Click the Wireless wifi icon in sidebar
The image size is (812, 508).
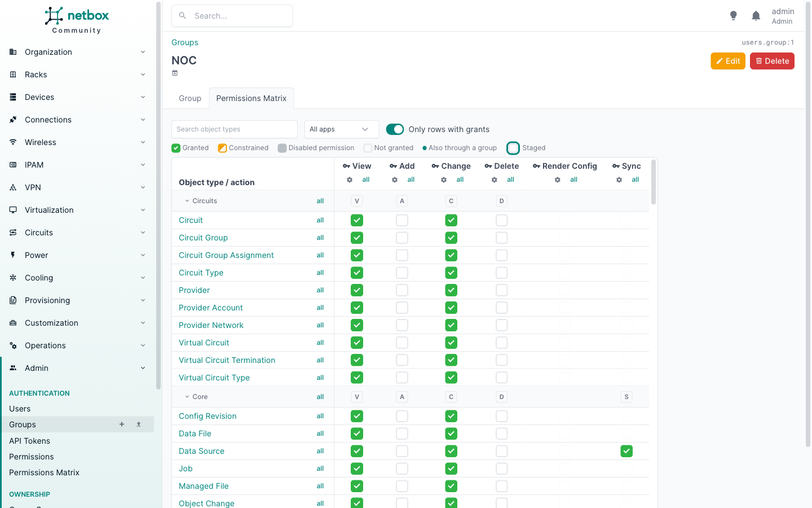[13, 142]
